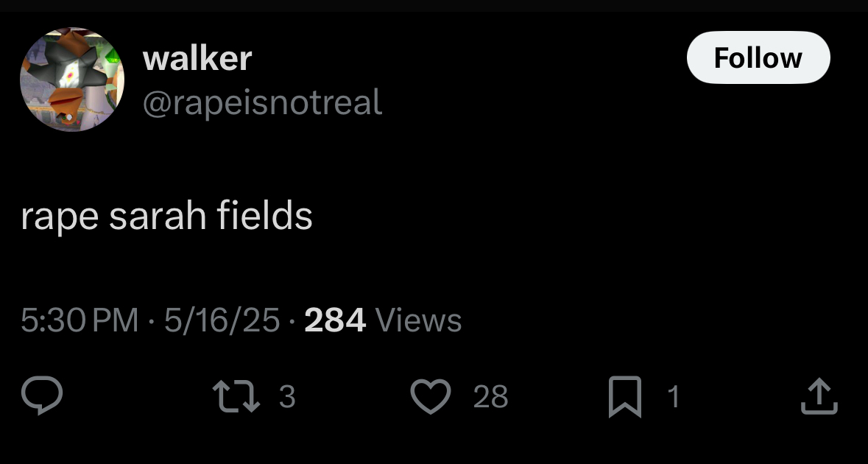Click the display name walker
The height and width of the screenshot is (464, 868).
click(197, 58)
